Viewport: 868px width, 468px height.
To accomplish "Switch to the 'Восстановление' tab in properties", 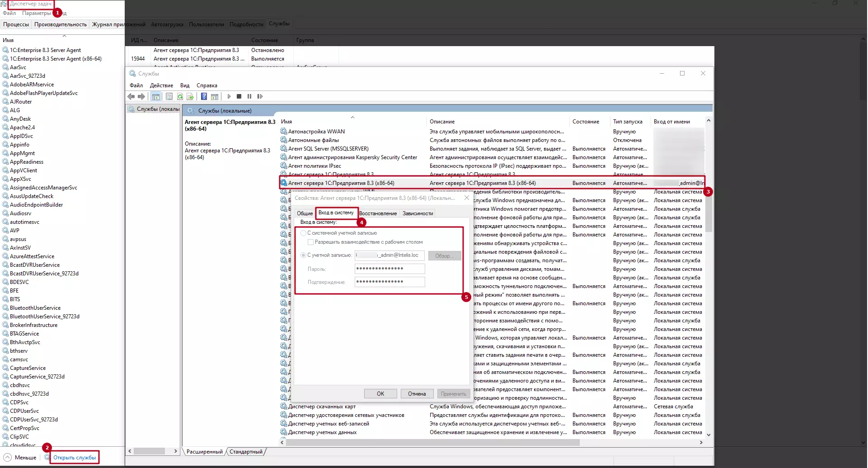I will pyautogui.click(x=378, y=213).
